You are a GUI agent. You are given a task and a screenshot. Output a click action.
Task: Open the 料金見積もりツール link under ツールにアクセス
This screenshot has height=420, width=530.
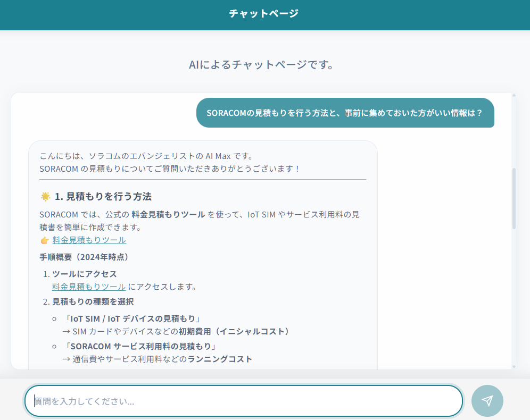click(x=89, y=287)
